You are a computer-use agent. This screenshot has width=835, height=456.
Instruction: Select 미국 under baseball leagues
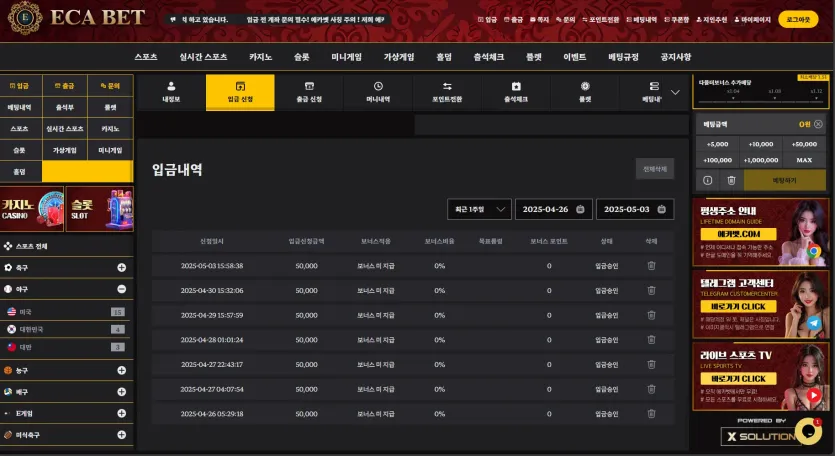[66, 312]
